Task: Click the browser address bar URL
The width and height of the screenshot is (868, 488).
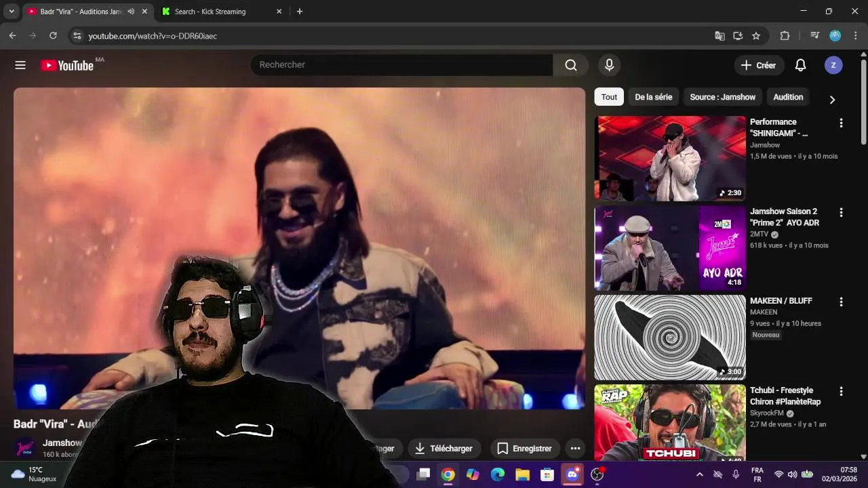Action: tap(153, 36)
